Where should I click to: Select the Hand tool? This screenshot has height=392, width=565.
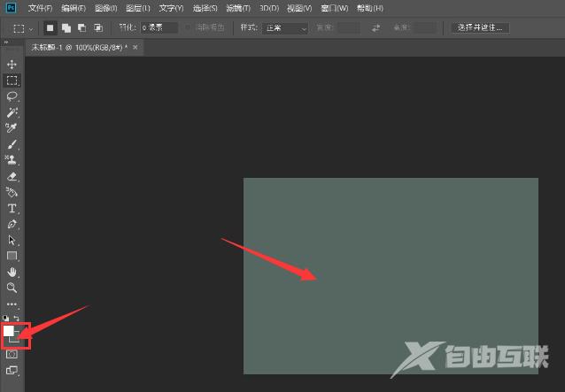12,272
